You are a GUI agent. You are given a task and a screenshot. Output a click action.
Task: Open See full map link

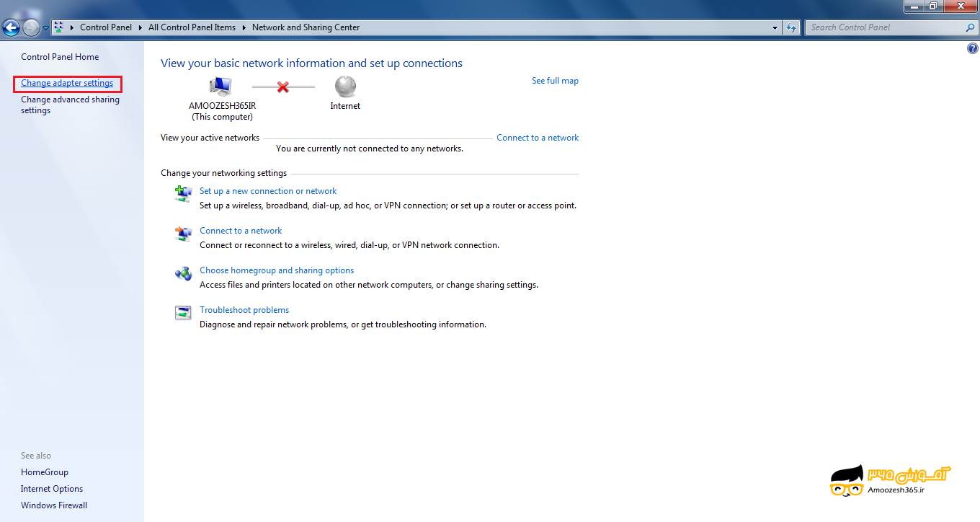pos(555,81)
